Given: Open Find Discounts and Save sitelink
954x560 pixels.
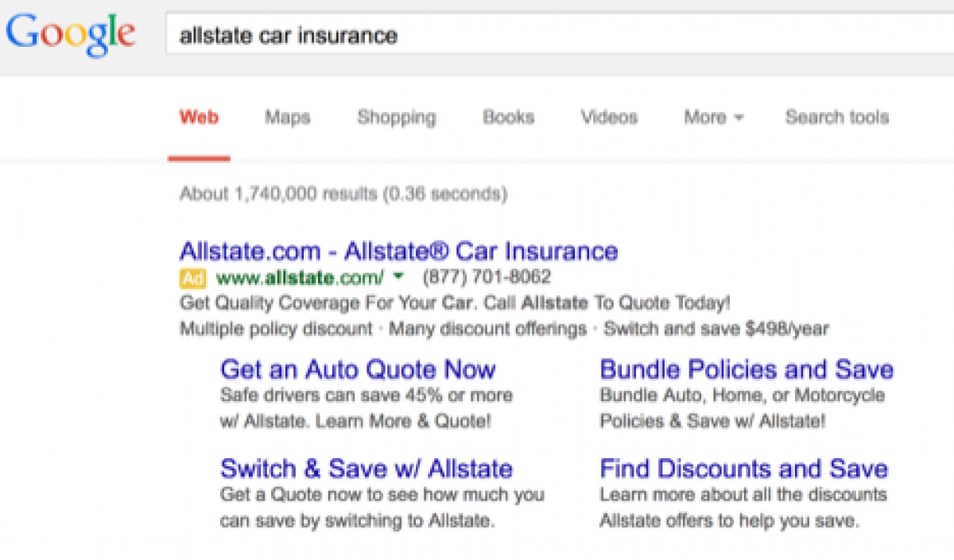Looking at the screenshot, I should [744, 469].
